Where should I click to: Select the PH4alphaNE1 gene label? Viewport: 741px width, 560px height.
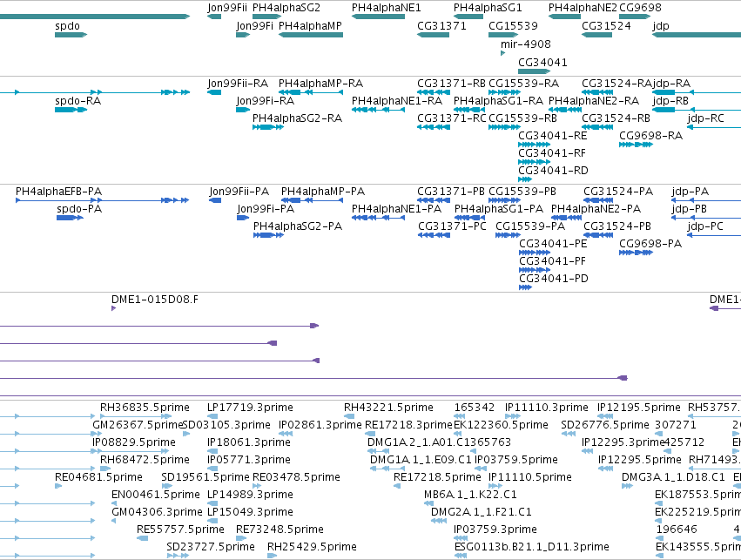pyautogui.click(x=386, y=8)
